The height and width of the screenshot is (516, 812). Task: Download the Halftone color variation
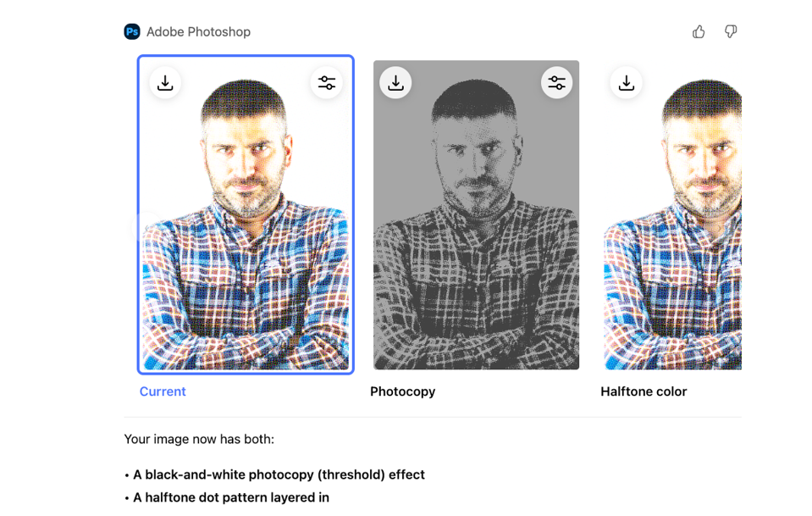(626, 83)
